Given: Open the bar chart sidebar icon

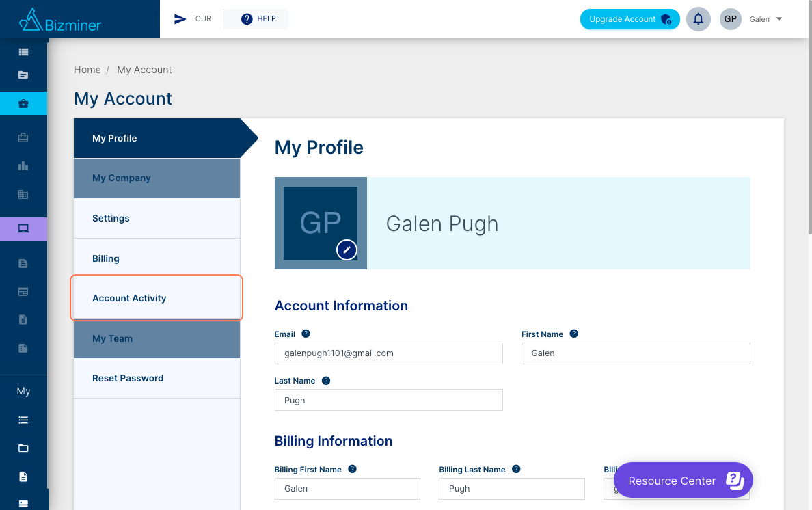Looking at the screenshot, I should point(23,166).
